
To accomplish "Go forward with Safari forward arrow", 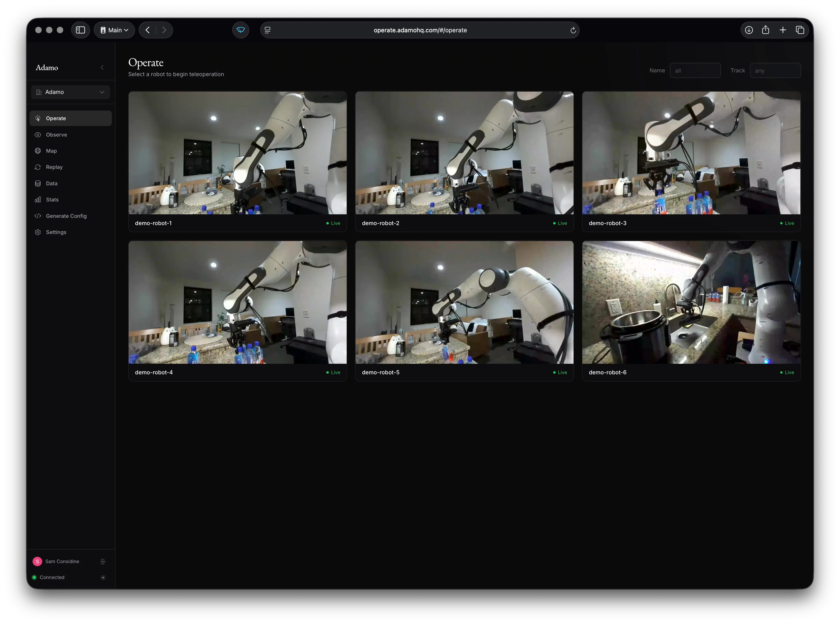I will click(x=164, y=30).
